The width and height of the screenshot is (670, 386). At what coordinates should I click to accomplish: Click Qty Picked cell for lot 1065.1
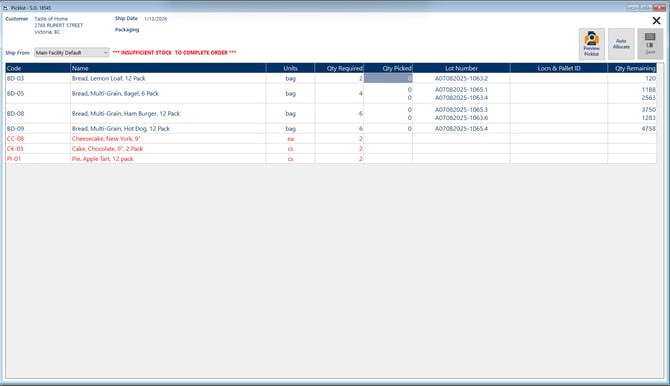pos(388,89)
